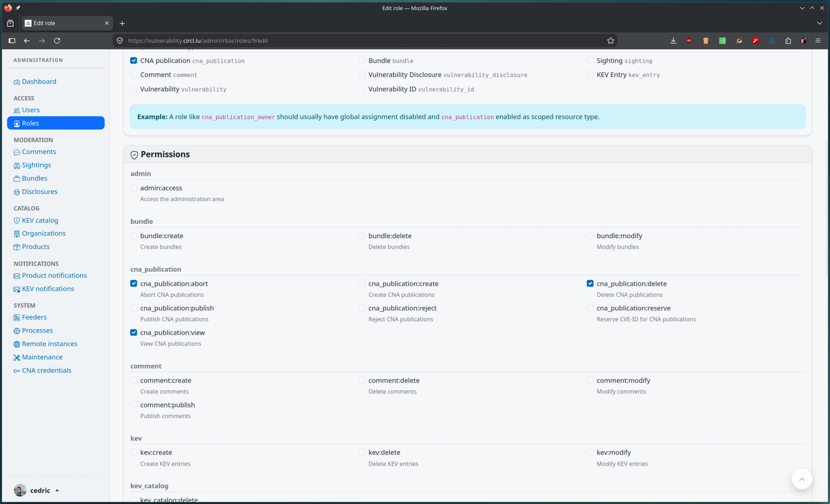Click the Comments speech bubble icon
830x504 pixels.
[x=17, y=152]
